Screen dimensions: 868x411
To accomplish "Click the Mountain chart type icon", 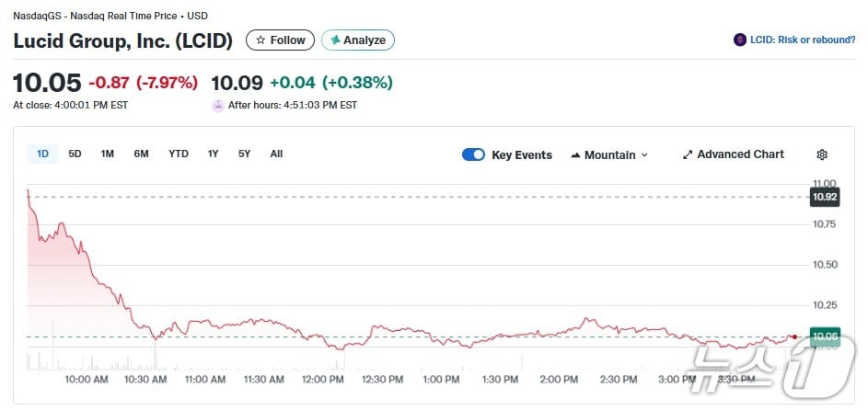I will click(x=575, y=154).
